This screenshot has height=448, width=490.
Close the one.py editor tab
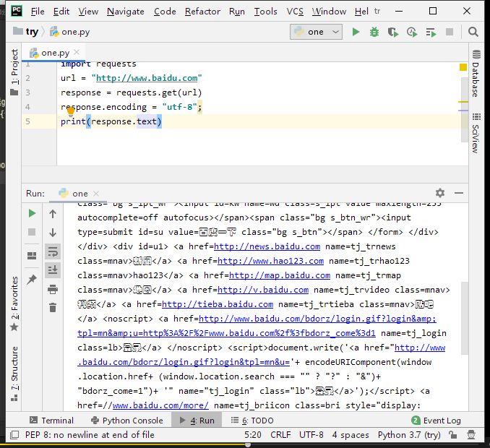tap(77, 53)
